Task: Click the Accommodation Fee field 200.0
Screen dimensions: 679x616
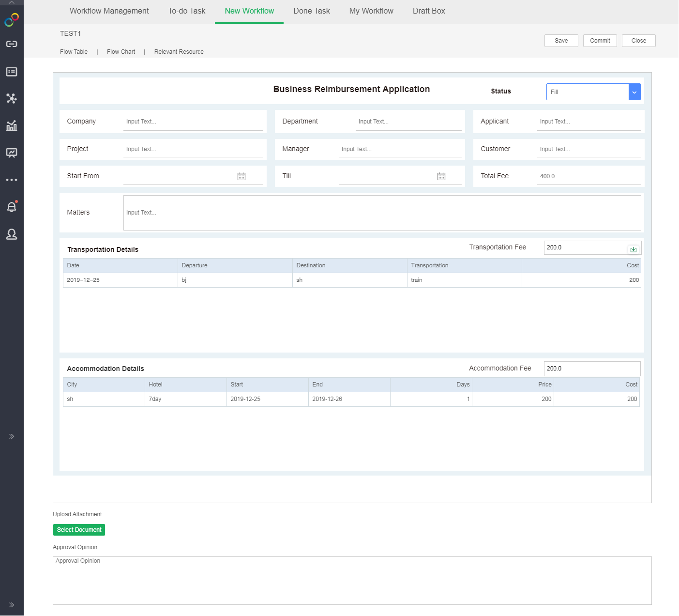Action: click(x=592, y=369)
